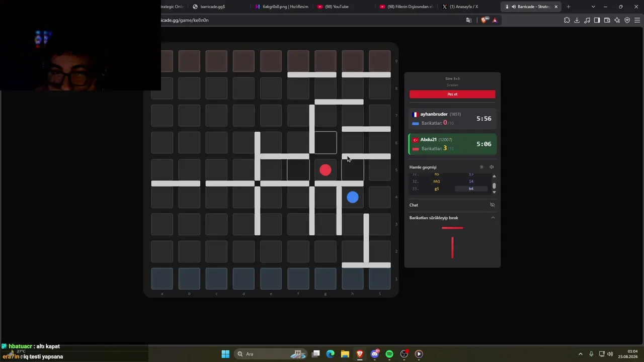Click the red 'Pes et' resign button
The height and width of the screenshot is (362, 644).
pos(452,94)
